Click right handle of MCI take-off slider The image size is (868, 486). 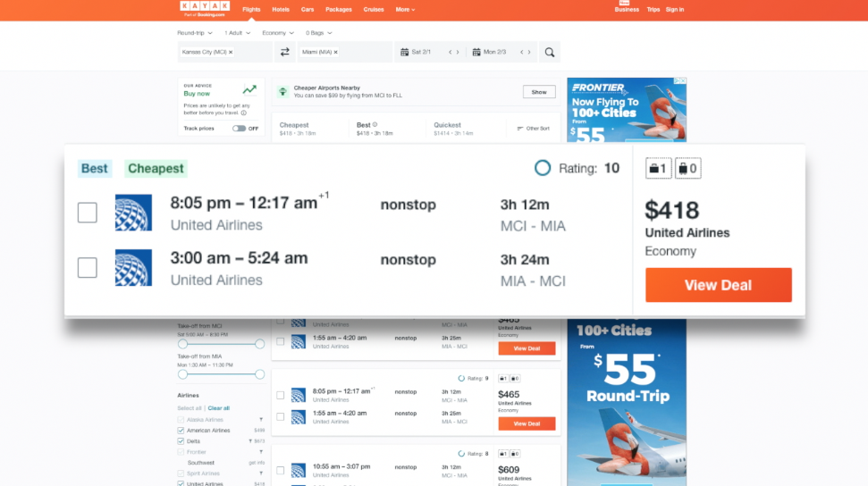259,344
